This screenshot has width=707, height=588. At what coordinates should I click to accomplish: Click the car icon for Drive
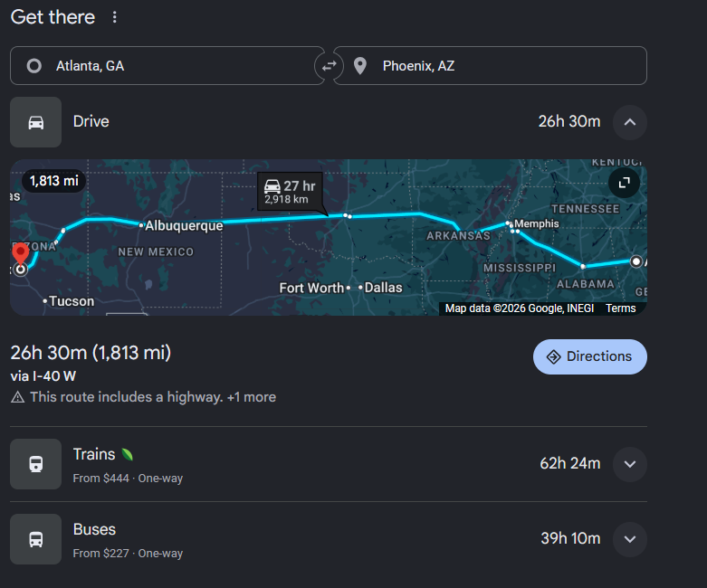pyautogui.click(x=36, y=122)
